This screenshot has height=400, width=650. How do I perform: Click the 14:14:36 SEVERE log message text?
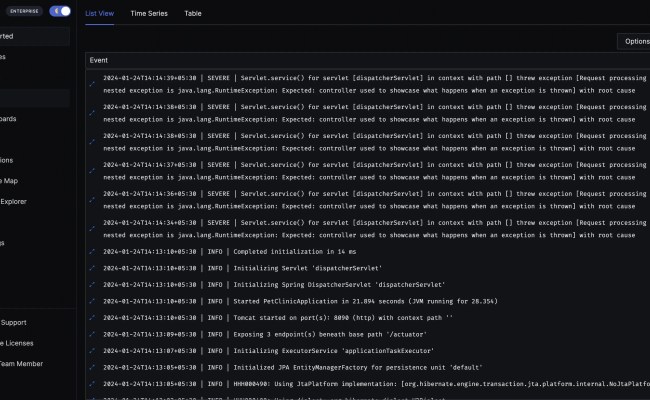click(375, 200)
